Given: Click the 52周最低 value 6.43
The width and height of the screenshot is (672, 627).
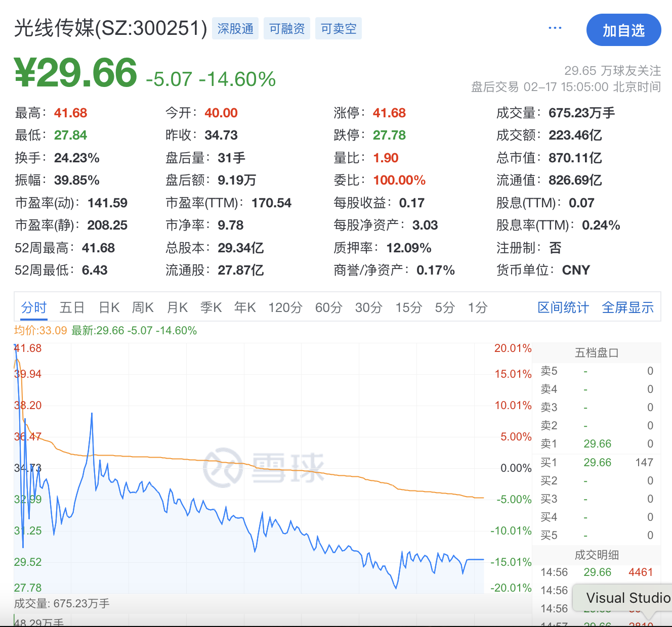Looking at the screenshot, I should pyautogui.click(x=95, y=270).
